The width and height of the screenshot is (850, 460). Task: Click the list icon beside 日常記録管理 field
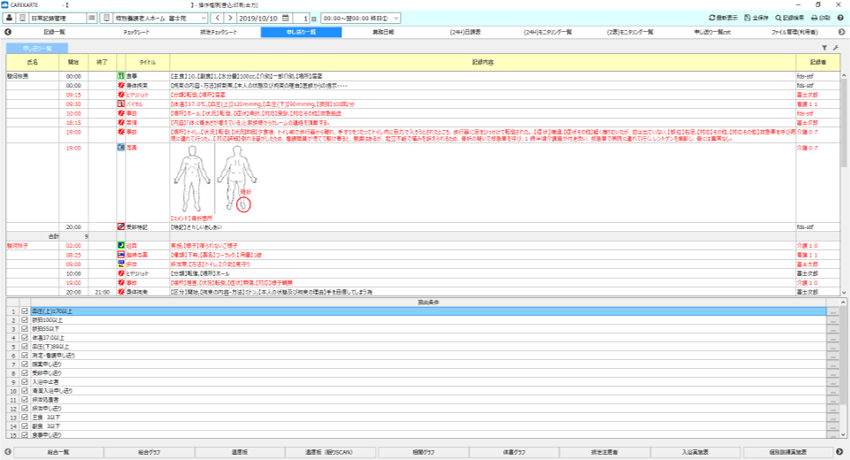coord(92,18)
